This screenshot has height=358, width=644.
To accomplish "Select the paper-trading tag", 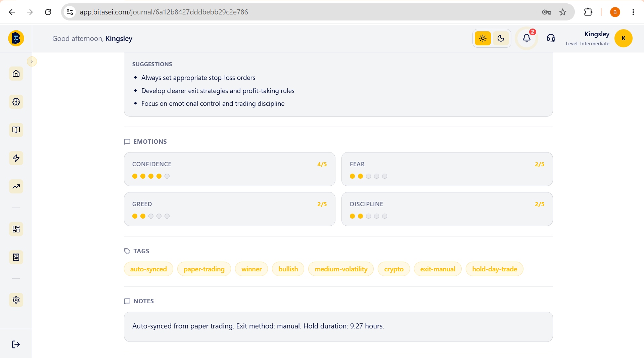I will coord(204,269).
